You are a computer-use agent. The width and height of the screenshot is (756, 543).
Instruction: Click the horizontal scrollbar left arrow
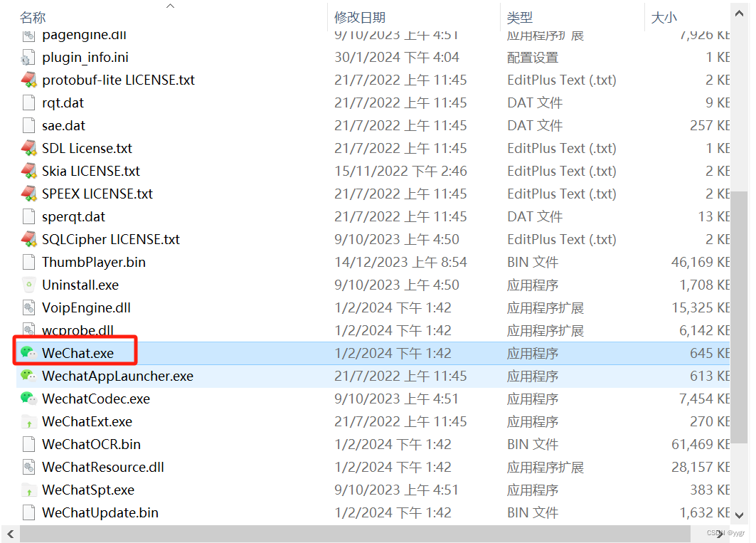10,534
